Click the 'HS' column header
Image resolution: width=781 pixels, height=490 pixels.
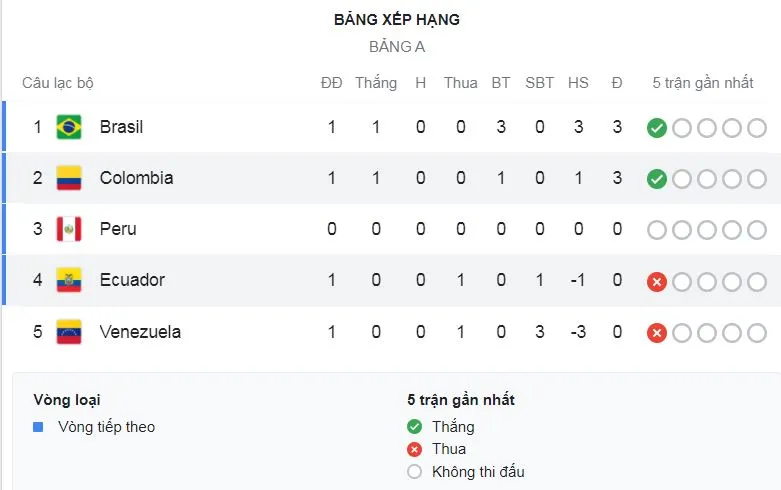point(578,83)
